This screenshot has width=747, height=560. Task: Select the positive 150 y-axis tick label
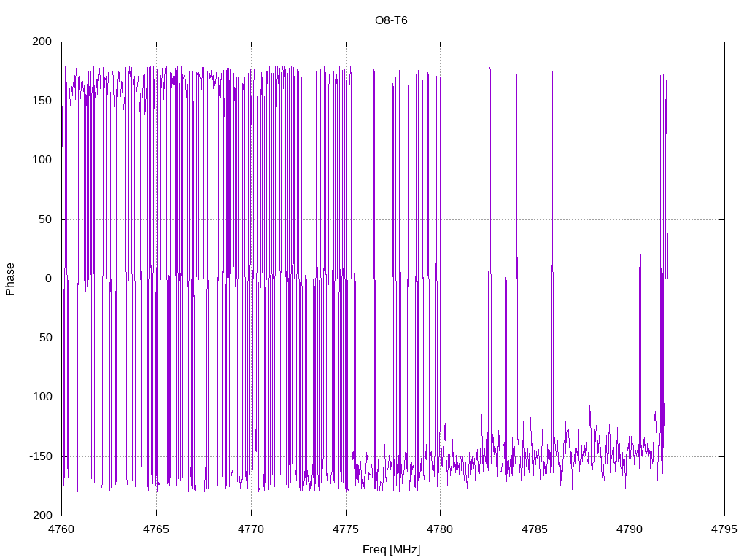click(42, 101)
